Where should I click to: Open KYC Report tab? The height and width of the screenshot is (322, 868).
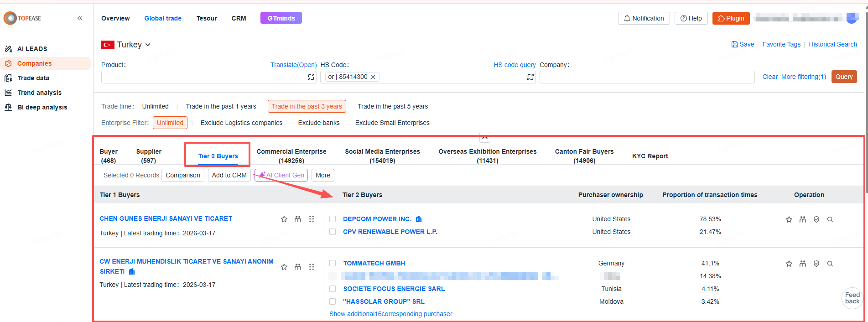[x=650, y=156]
